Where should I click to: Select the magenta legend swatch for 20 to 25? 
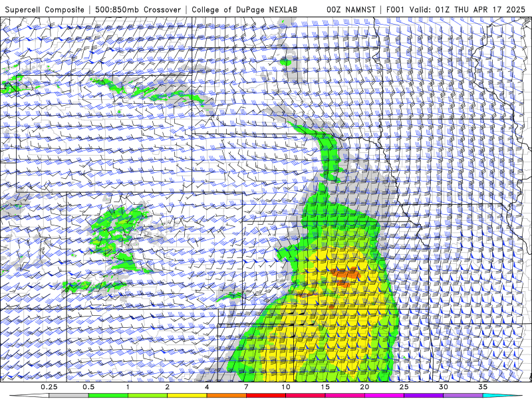384,396
